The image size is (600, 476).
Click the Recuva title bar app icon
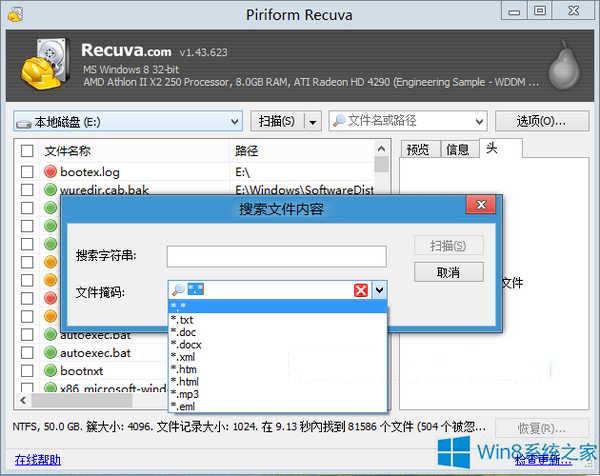15,15
